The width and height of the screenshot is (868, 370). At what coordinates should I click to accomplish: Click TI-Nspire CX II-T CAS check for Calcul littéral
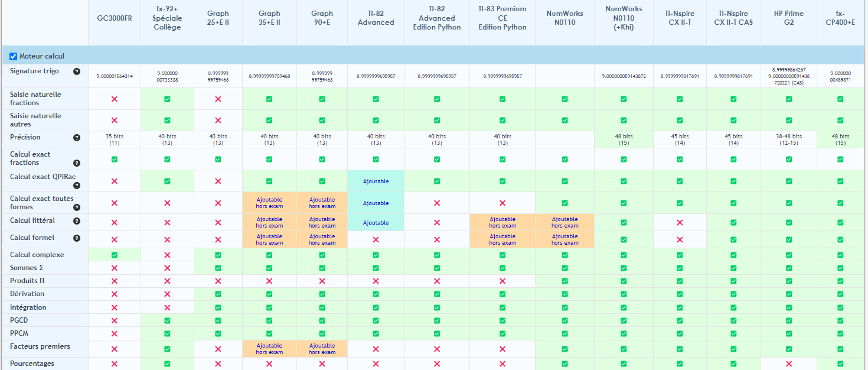pos(733,223)
